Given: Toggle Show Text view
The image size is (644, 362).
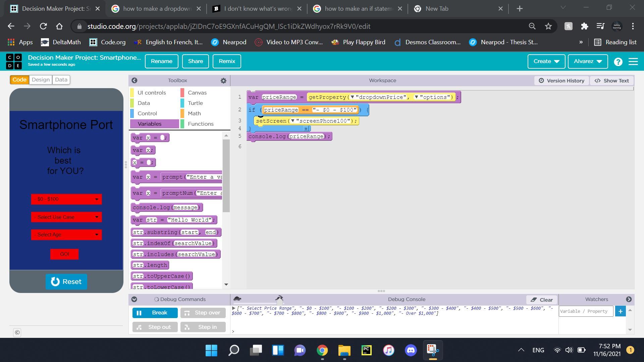Looking at the screenshot, I should point(611,81).
